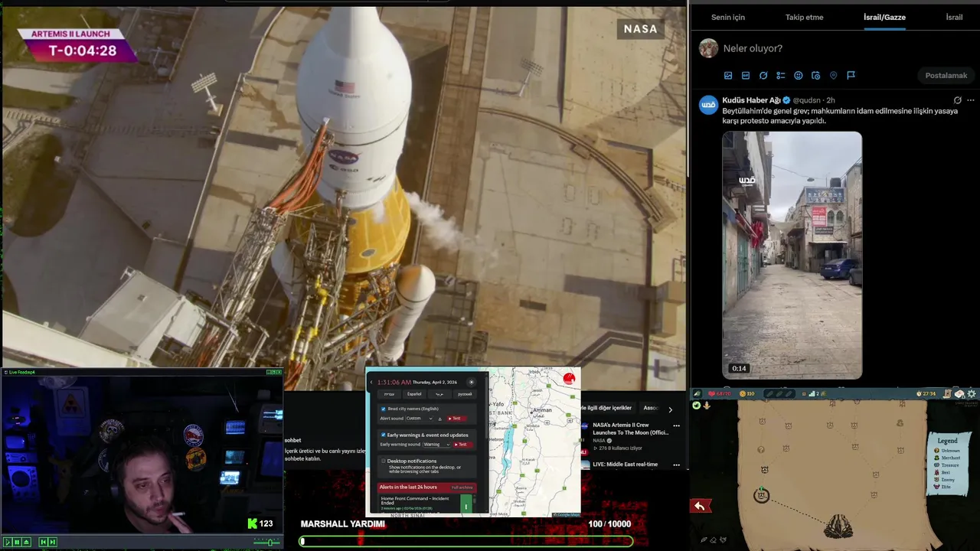Toggle Early warnings & event end updates
Image resolution: width=980 pixels, height=551 pixels.
(x=384, y=435)
